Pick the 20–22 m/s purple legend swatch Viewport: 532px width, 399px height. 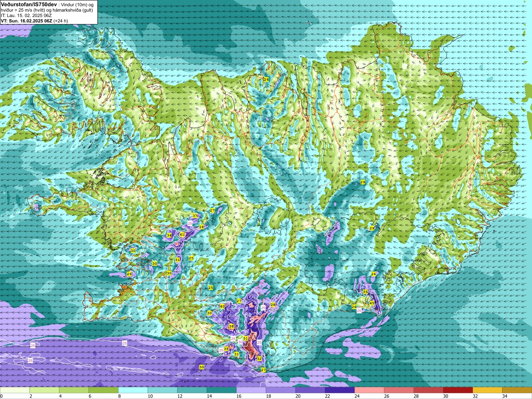click(310, 390)
